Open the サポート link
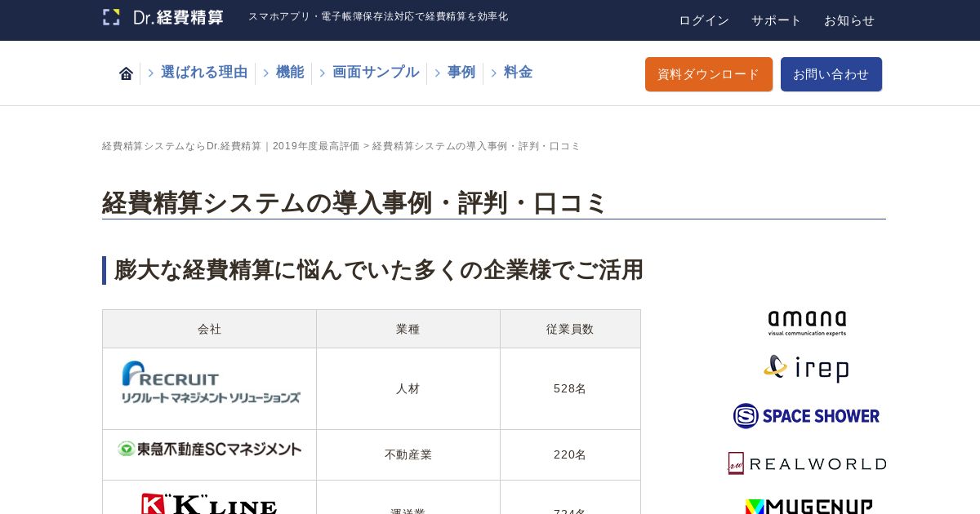This screenshot has height=514, width=980. [x=777, y=20]
